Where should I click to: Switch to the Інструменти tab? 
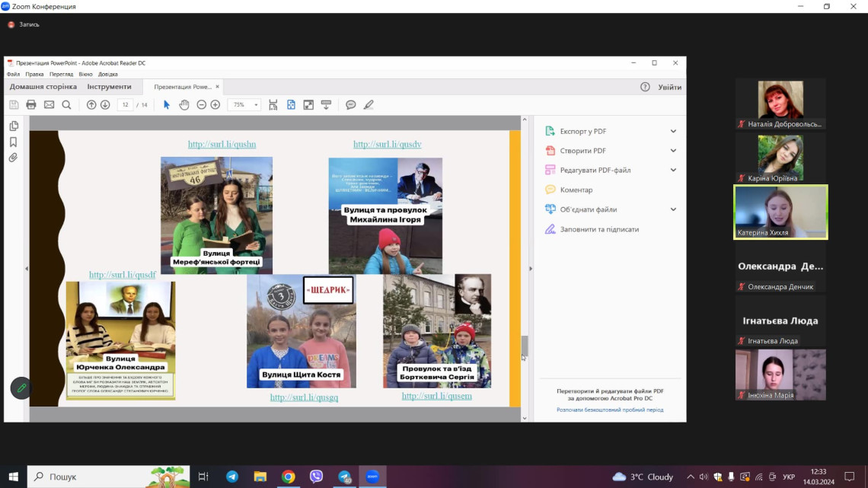tap(109, 87)
